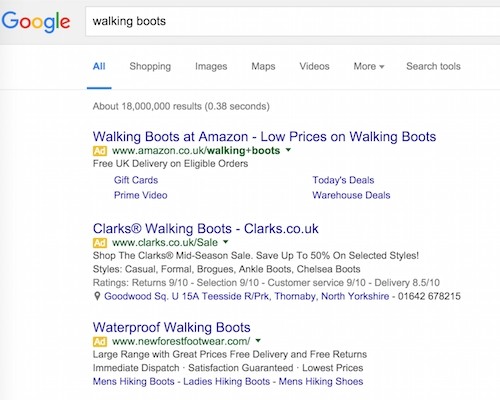500x400 pixels.
Task: Expand the arrow next to amazon.co.uk URL
Action: pos(288,150)
